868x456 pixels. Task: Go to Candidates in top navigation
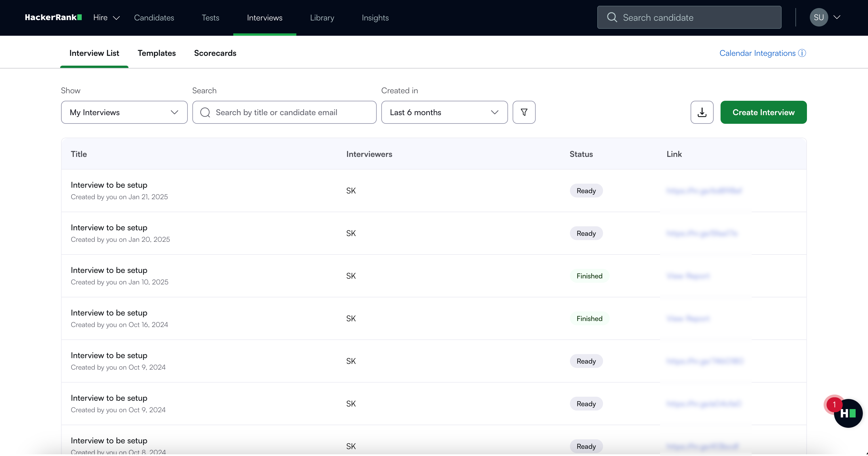154,18
